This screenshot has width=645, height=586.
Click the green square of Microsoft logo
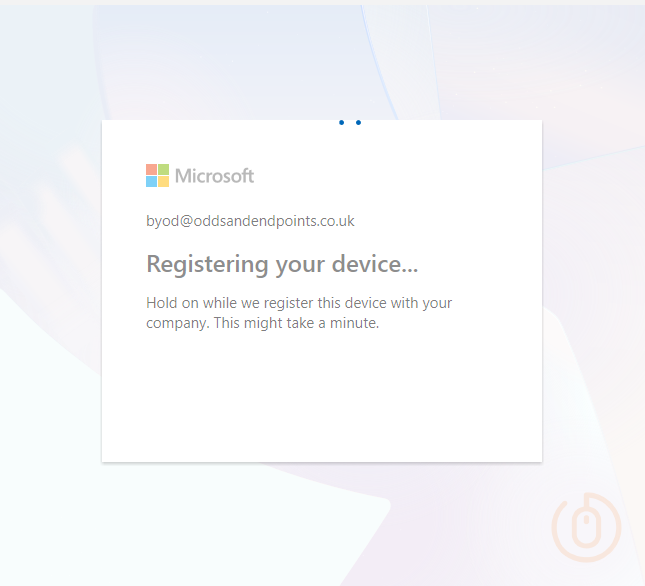tap(163, 170)
